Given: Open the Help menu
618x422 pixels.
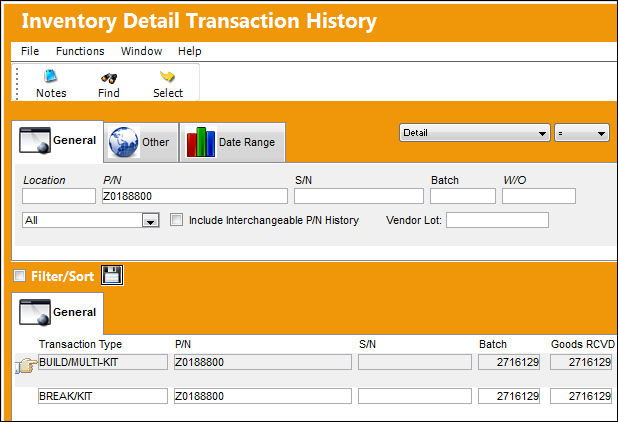Looking at the screenshot, I should (190, 51).
